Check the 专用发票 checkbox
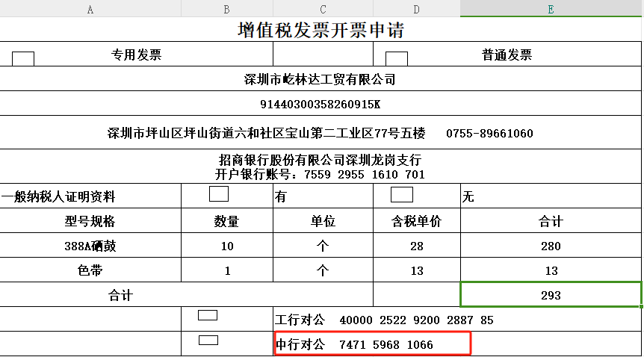 [23, 59]
